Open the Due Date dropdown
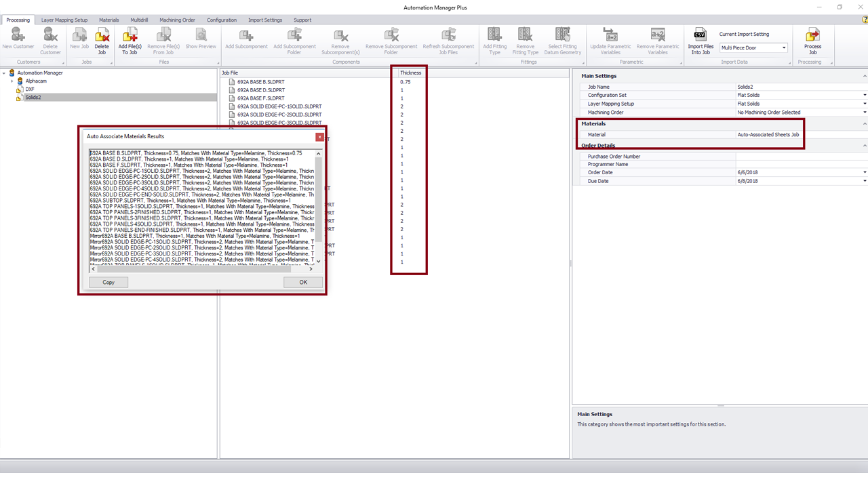 point(865,181)
